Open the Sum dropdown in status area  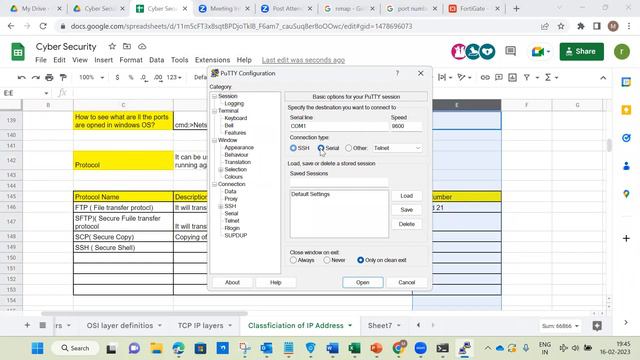coord(560,326)
